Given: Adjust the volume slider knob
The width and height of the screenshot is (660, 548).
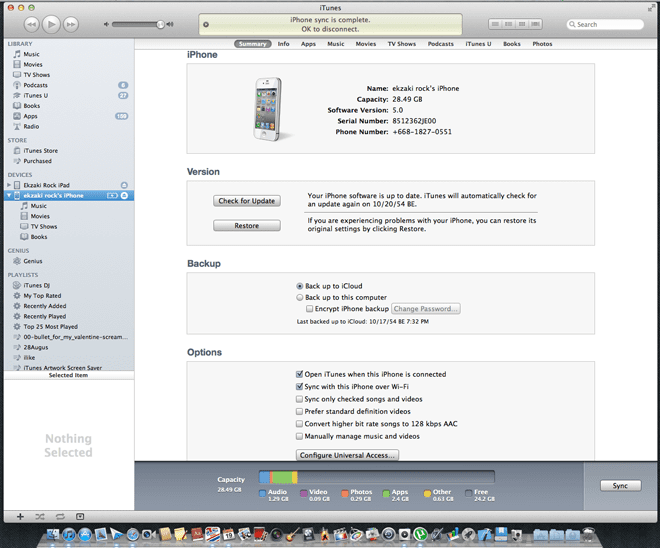Looking at the screenshot, I should pos(160,24).
